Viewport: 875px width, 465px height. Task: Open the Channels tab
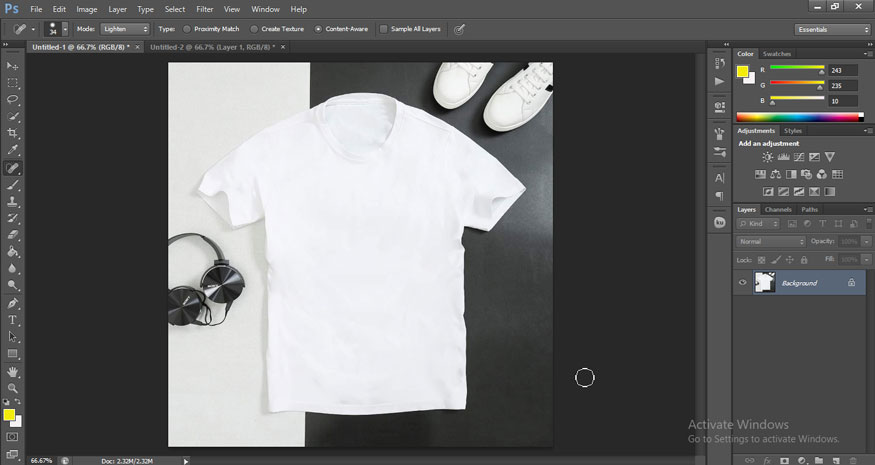click(778, 209)
